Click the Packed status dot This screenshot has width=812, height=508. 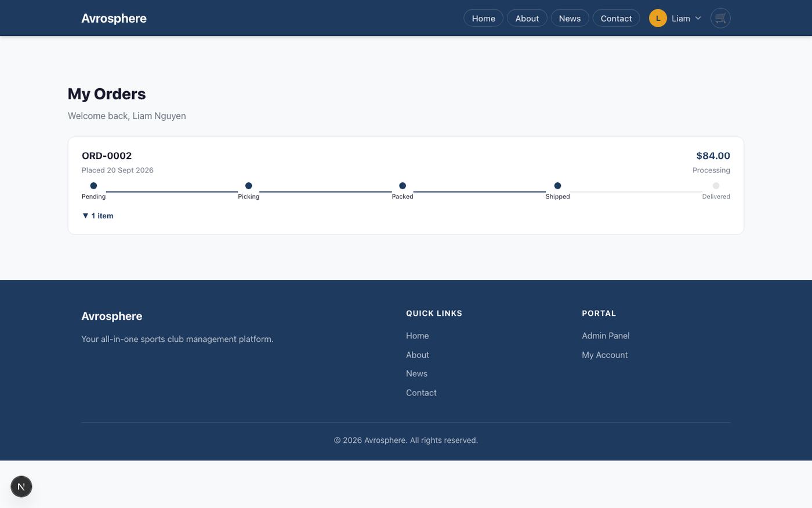pyautogui.click(x=403, y=186)
